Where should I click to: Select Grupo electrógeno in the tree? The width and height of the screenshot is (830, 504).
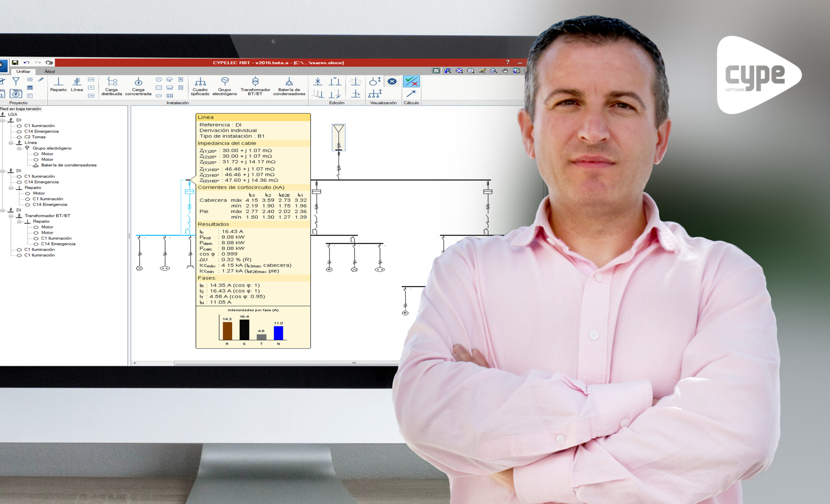(x=52, y=148)
